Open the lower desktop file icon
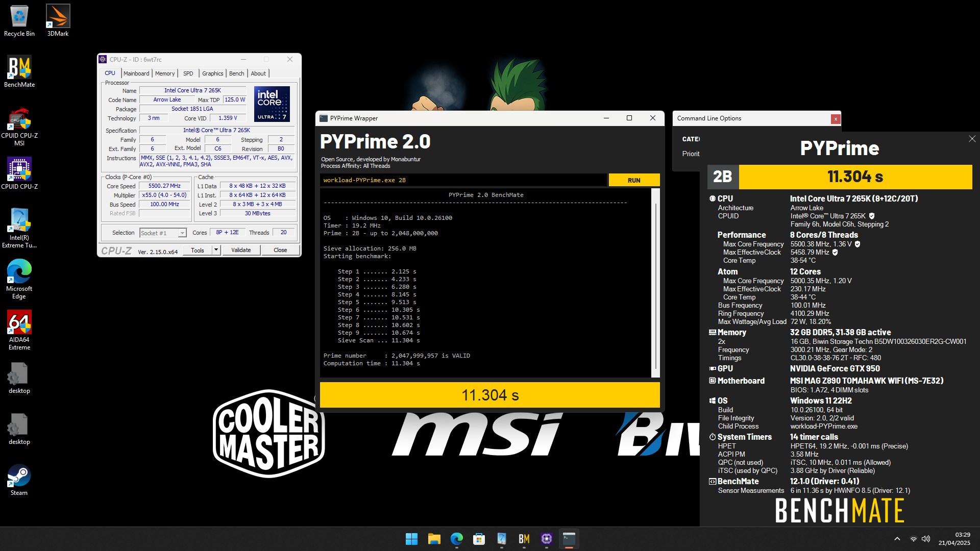 point(19,429)
